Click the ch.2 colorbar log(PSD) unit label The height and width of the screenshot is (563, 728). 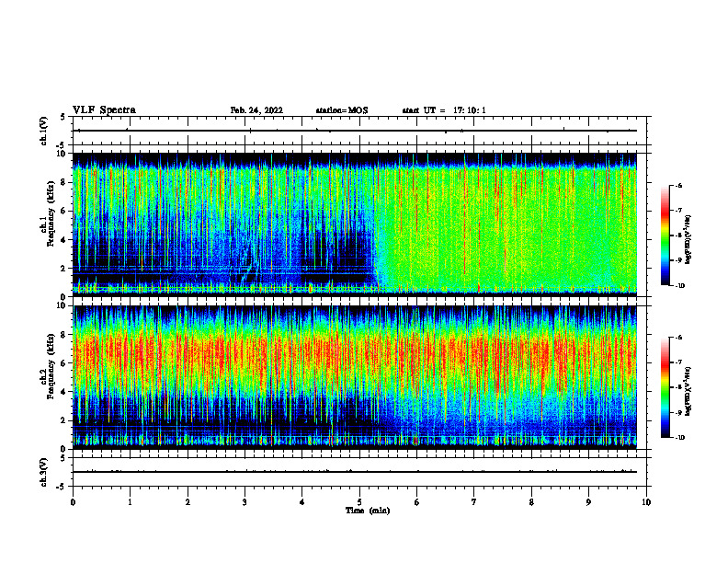(x=688, y=392)
